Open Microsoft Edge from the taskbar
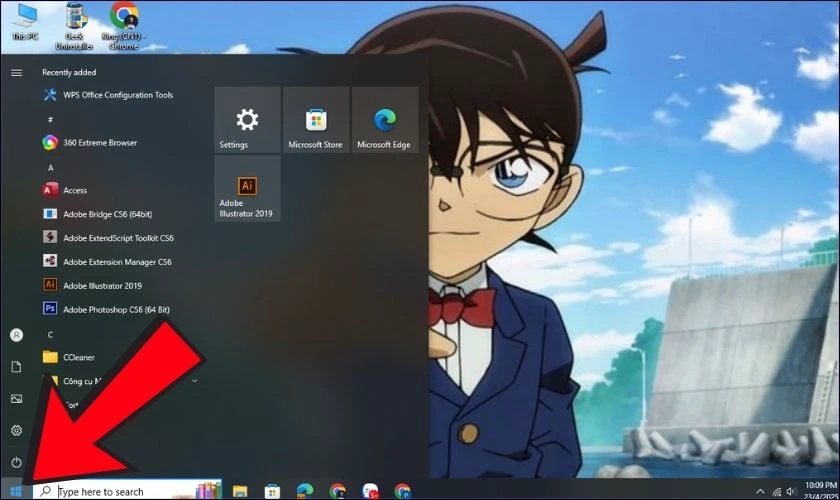 pos(305,490)
